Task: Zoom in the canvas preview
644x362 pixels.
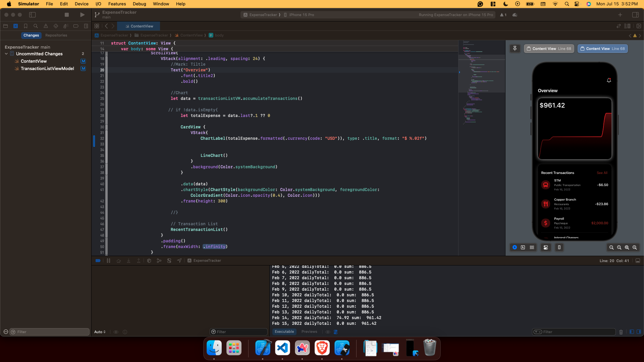Action: point(635,247)
